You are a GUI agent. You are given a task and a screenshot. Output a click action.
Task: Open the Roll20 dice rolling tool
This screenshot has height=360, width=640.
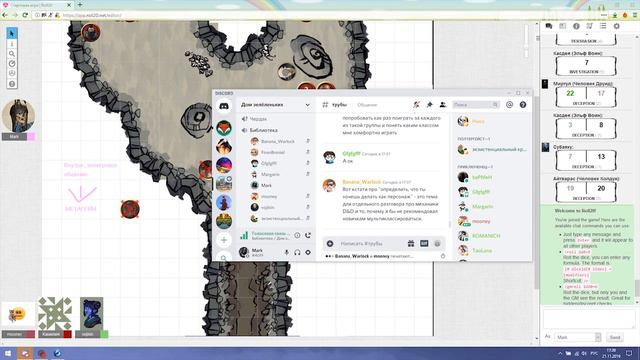click(x=12, y=73)
